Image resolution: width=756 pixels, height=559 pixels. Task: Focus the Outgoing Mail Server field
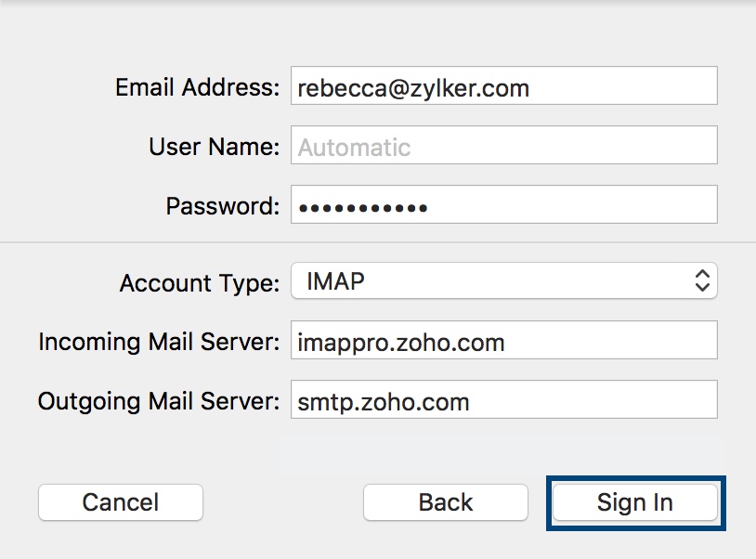tap(503, 400)
